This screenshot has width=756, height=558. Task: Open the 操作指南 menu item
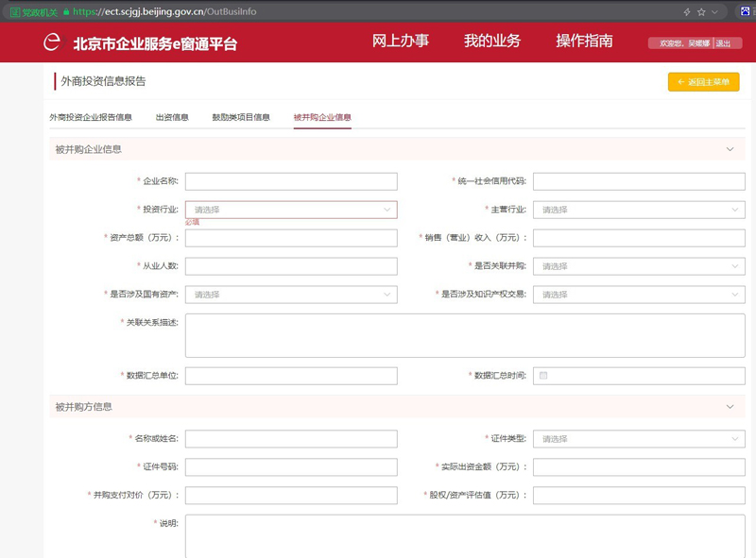tap(584, 41)
